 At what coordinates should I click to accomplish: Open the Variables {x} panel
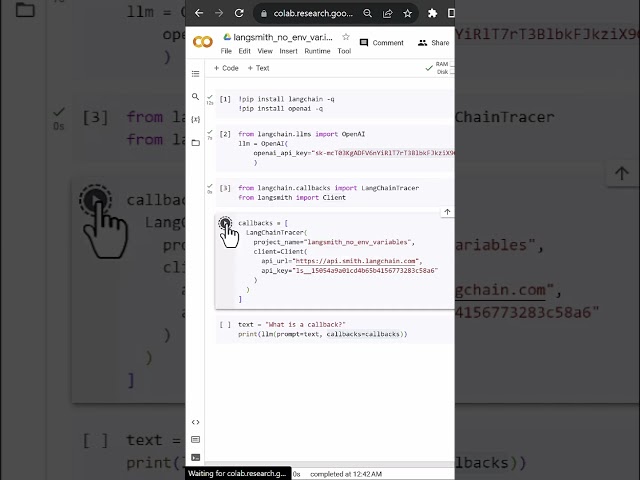(196, 119)
